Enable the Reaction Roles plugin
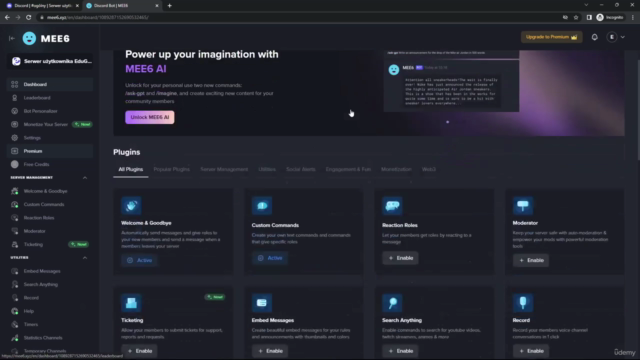Screen dimensions: 640x360 click(400, 258)
